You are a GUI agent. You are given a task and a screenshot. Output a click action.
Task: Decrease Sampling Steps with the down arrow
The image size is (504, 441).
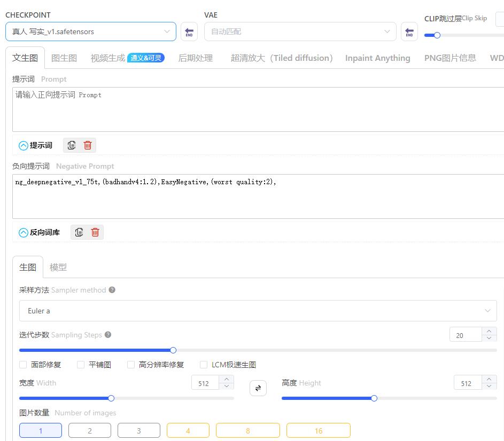pyautogui.click(x=489, y=338)
